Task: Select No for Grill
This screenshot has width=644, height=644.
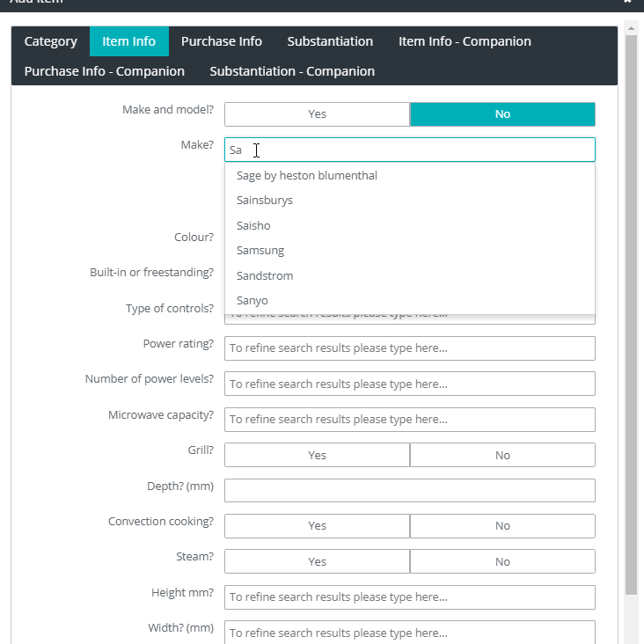Action: [502, 455]
